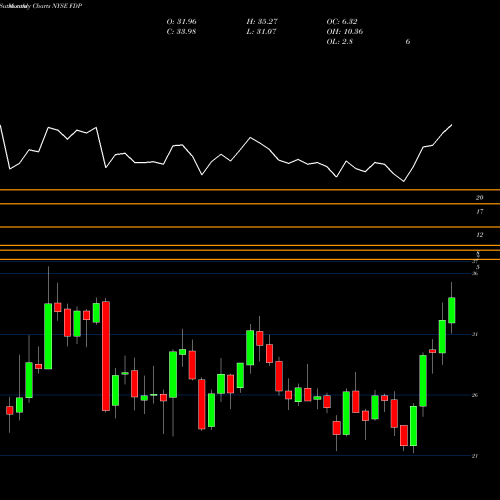The image size is (500, 500).
Task: Click the close price value C: 33.98
Action: [x=181, y=32]
